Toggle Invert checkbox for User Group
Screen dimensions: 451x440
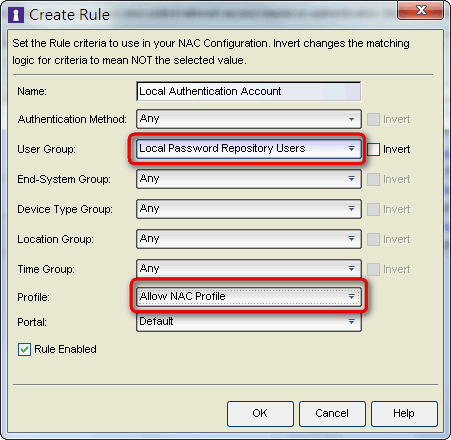(373, 149)
